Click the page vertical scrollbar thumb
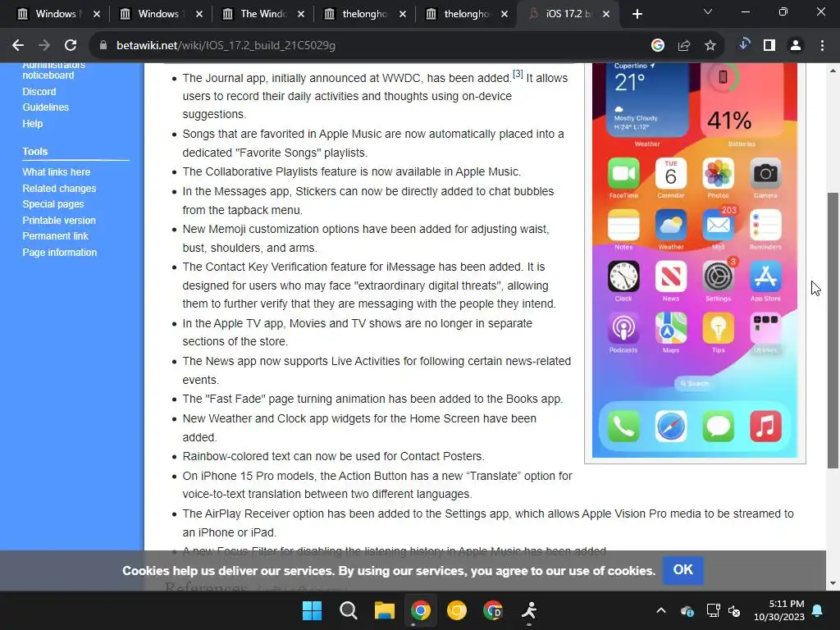 click(x=833, y=331)
